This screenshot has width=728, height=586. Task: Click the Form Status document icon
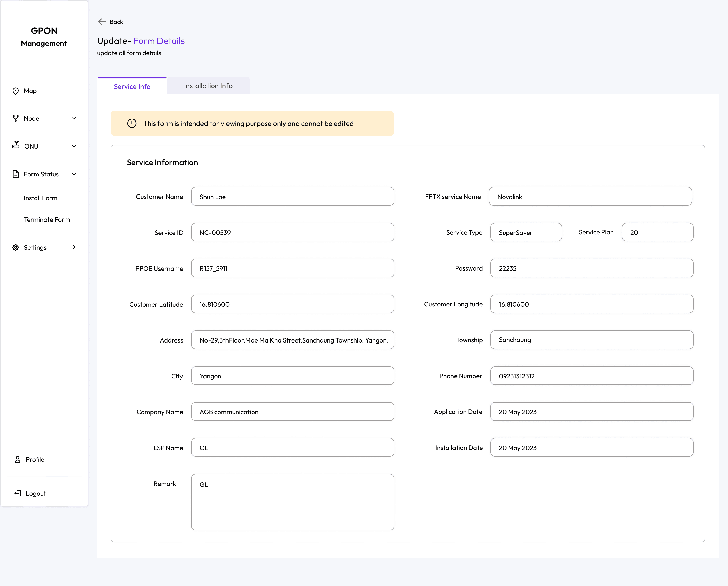(x=15, y=174)
